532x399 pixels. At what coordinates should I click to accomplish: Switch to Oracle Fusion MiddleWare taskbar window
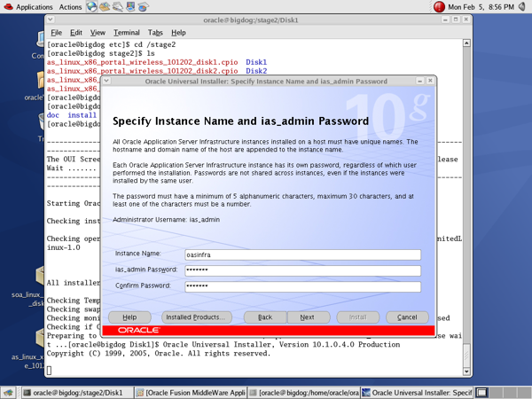click(x=191, y=393)
